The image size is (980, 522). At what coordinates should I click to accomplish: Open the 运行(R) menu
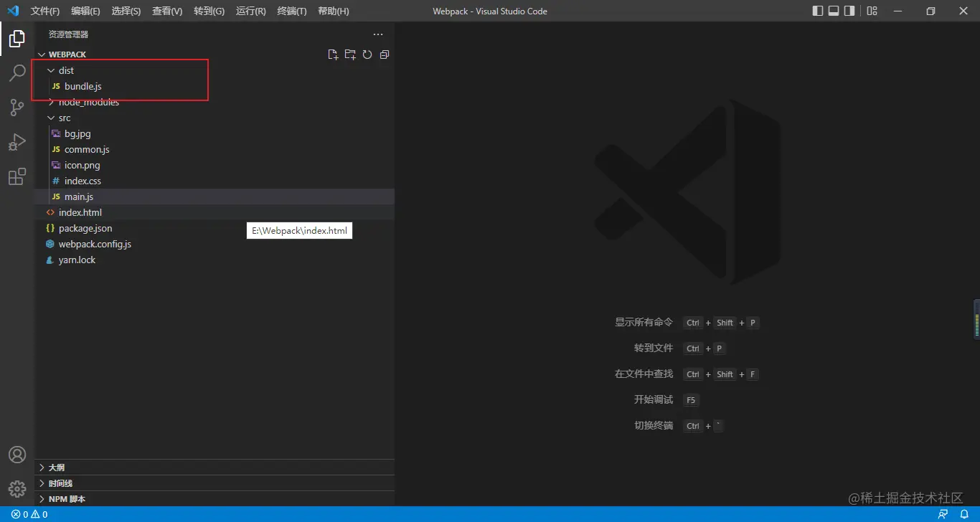coord(250,11)
